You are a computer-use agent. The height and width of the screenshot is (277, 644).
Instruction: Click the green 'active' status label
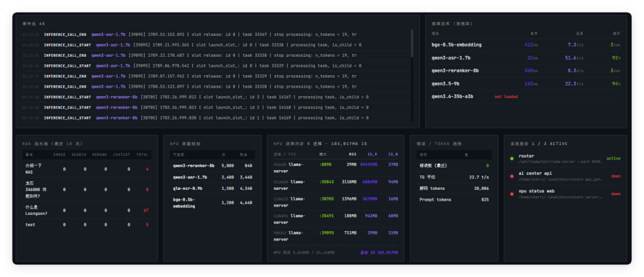tap(614, 159)
